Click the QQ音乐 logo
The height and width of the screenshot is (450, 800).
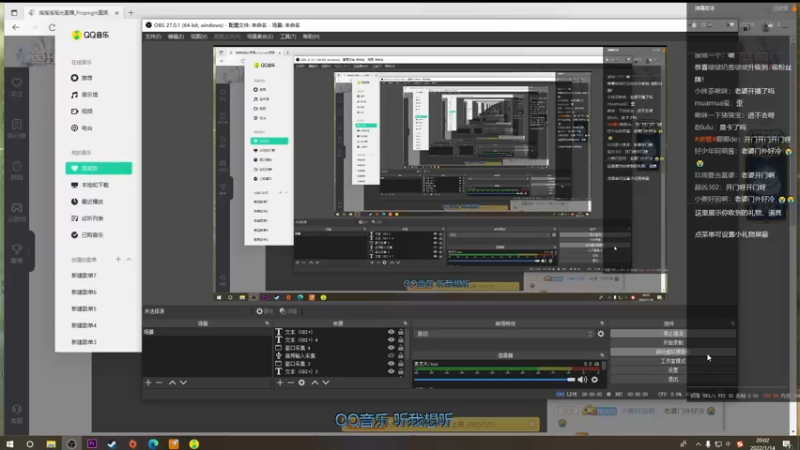coord(90,35)
